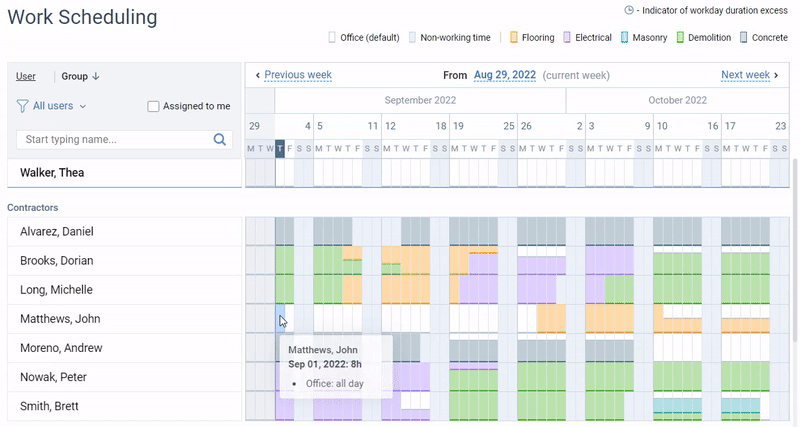Click the Electrical purple legend swatch
Screen dimensions: 800x427
[x=567, y=37]
